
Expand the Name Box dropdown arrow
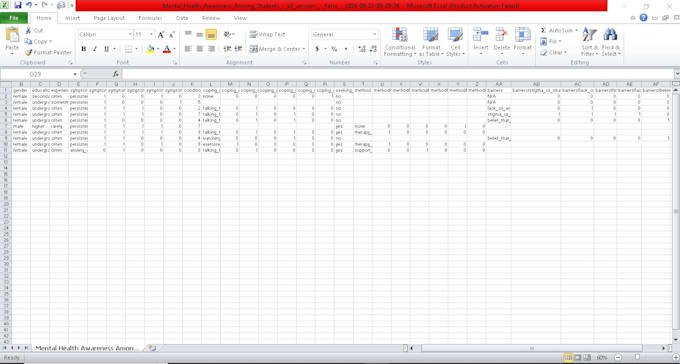click(75, 74)
